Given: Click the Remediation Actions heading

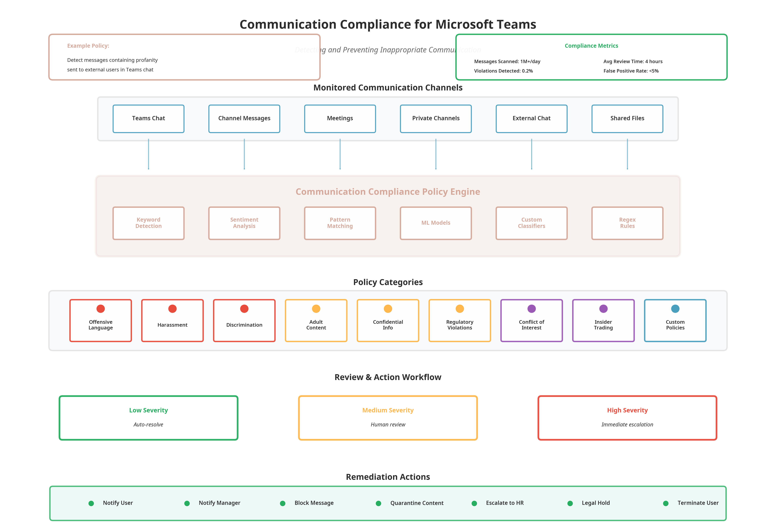Looking at the screenshot, I should [388, 477].
